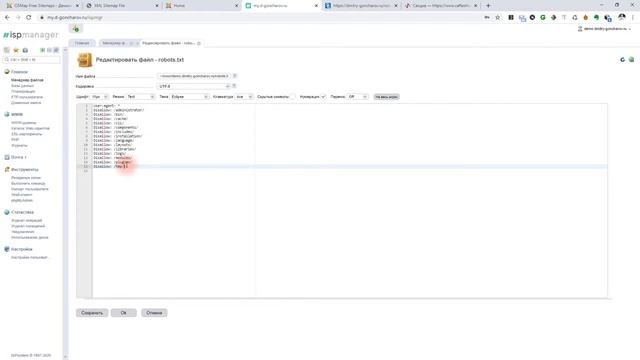Open Базы данных in the sidebar
Image resolution: width=640 pixels, height=360 pixels.
point(22,86)
